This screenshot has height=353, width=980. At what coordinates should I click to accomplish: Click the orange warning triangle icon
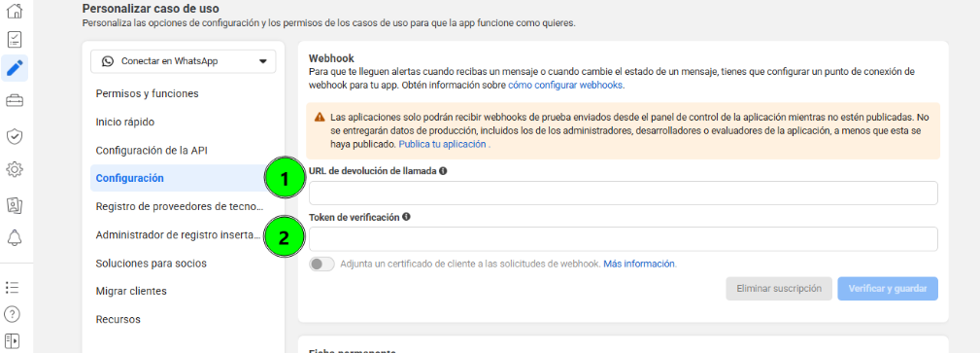pos(320,117)
